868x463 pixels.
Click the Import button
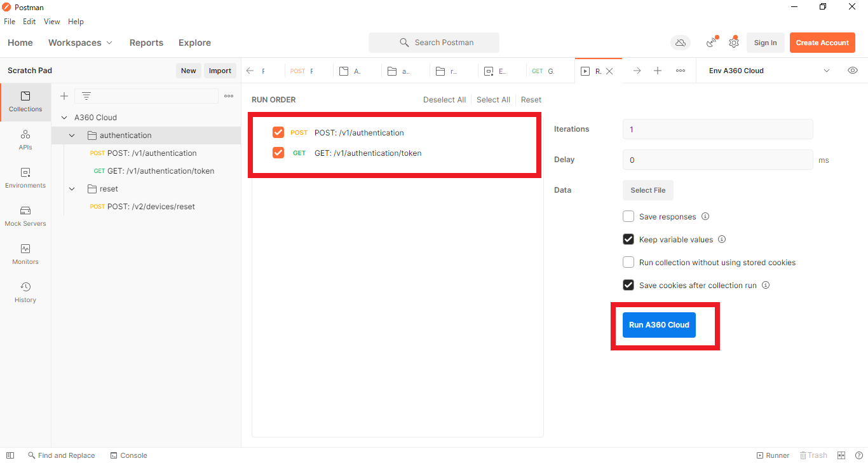(x=220, y=71)
